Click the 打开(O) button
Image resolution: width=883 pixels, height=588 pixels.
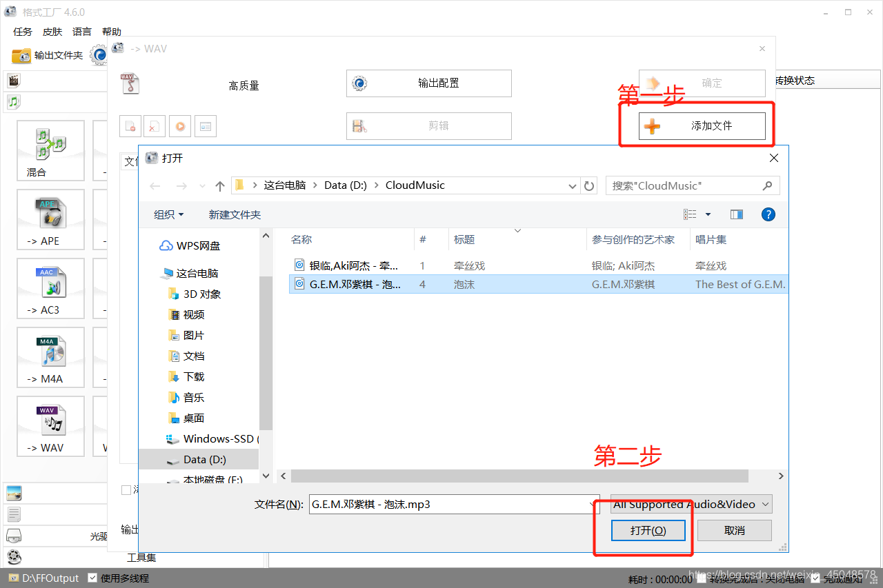[x=648, y=530]
